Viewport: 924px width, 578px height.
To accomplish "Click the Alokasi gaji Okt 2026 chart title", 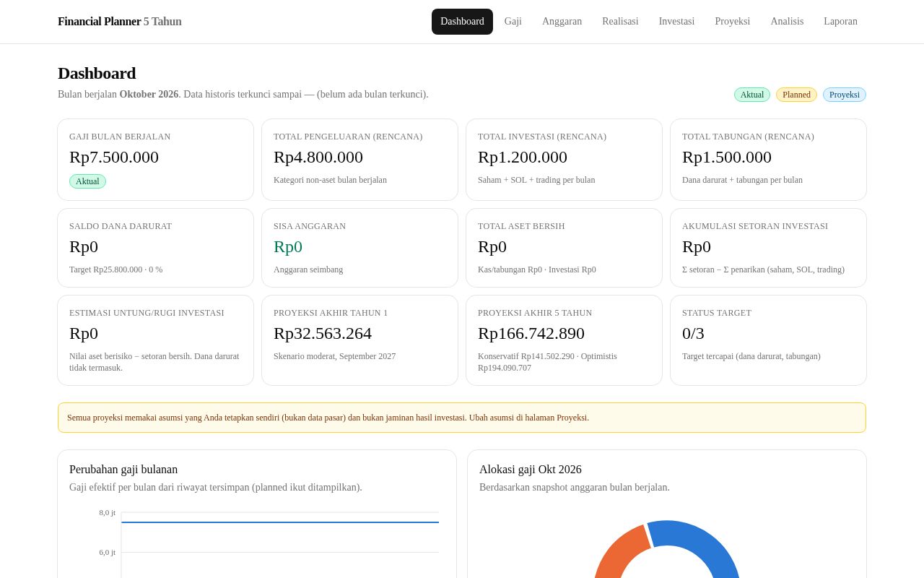I will [x=531, y=470].
